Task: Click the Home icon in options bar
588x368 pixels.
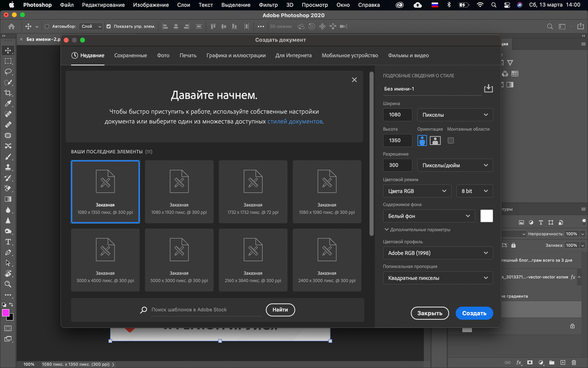Action: (11, 26)
